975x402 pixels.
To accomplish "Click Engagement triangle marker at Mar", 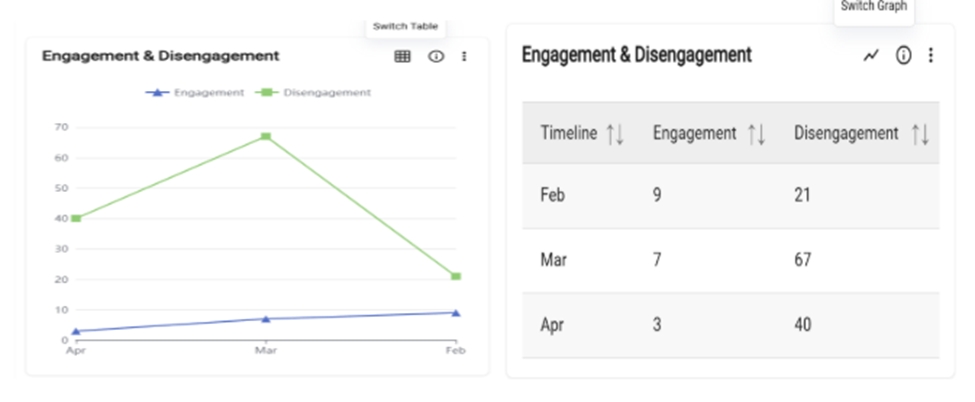I will pyautogui.click(x=266, y=319).
